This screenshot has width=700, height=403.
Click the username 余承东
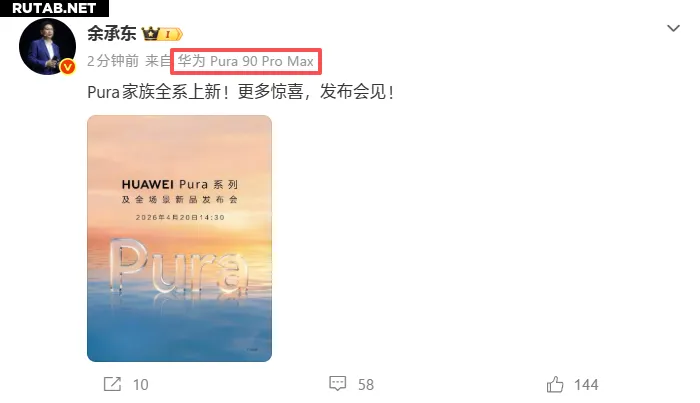point(112,33)
